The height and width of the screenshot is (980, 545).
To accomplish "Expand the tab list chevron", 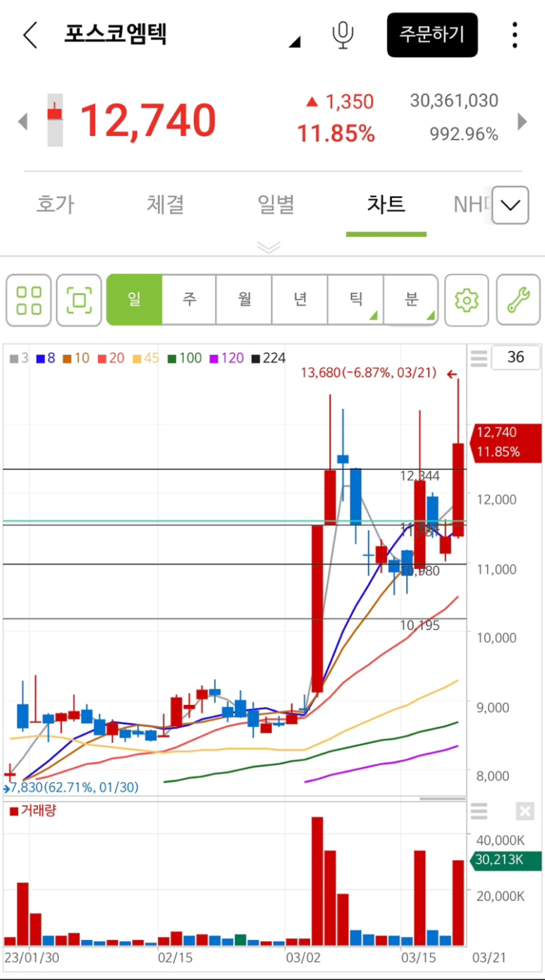I will (510, 205).
